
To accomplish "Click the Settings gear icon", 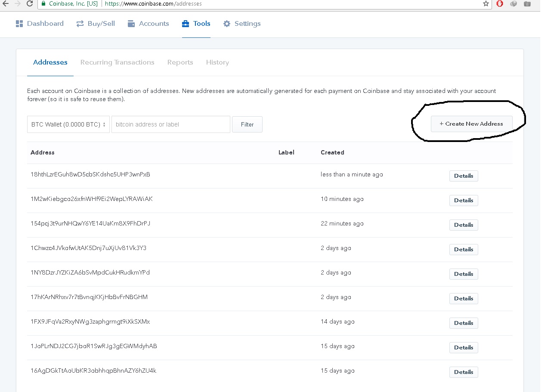I will (227, 24).
